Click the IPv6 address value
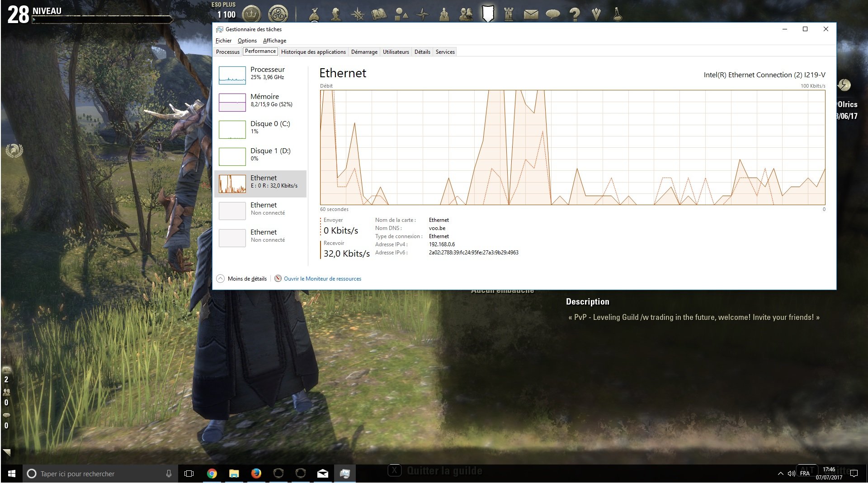 tap(473, 253)
